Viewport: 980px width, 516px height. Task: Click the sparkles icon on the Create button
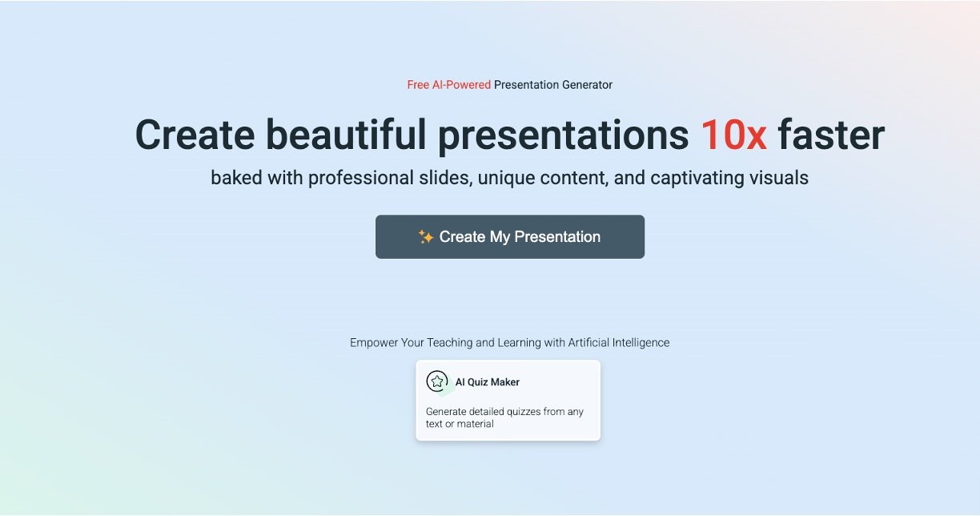click(426, 237)
